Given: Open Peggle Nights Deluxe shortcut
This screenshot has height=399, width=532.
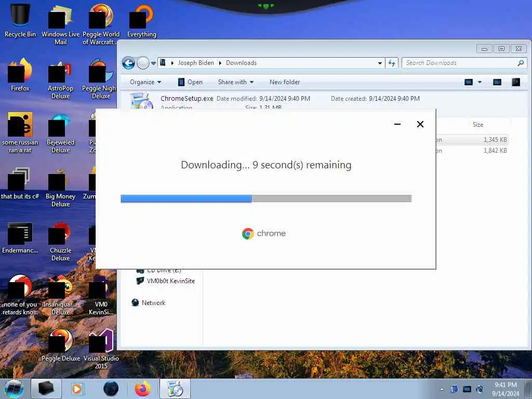Looking at the screenshot, I should [x=100, y=79].
